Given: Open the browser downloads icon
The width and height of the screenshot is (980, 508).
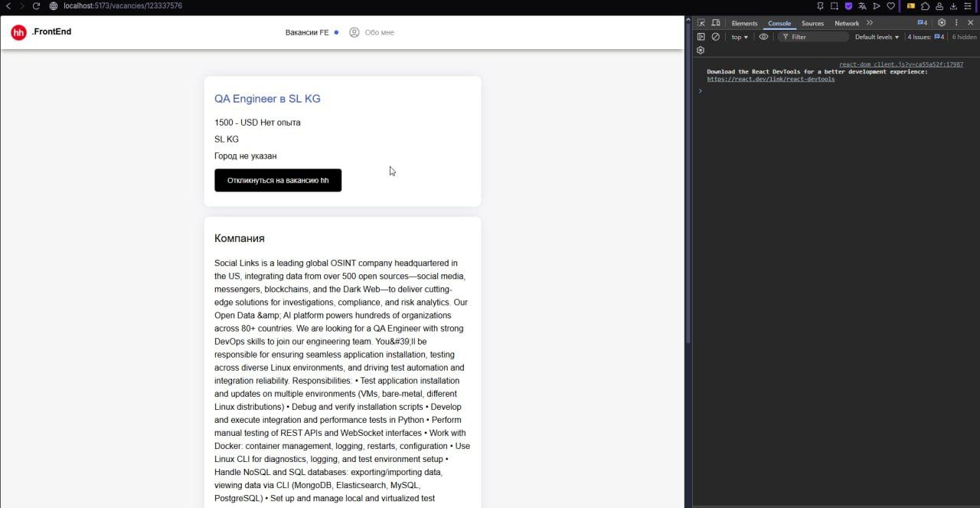Looking at the screenshot, I should click(x=953, y=6).
